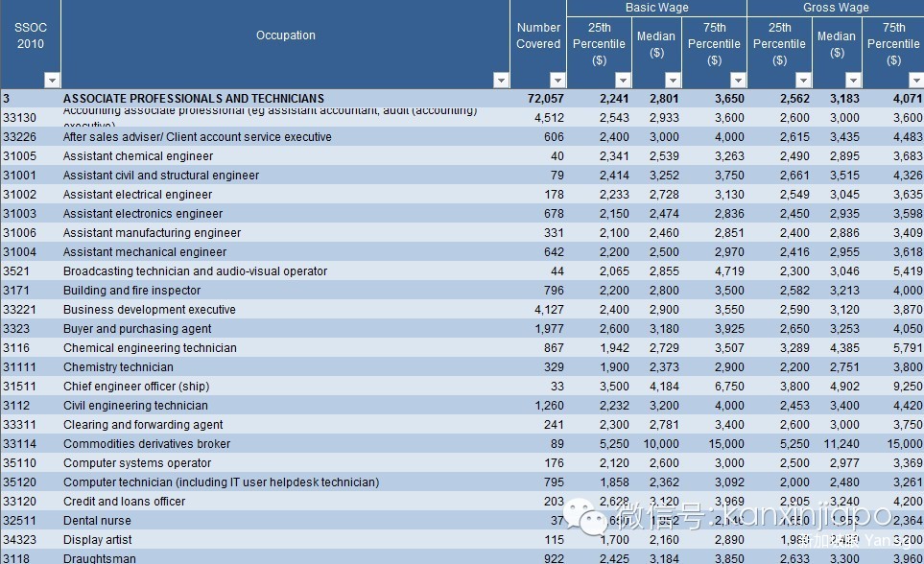
Task: Select the Buyer and purchasing agent cell
Action: click(x=137, y=329)
